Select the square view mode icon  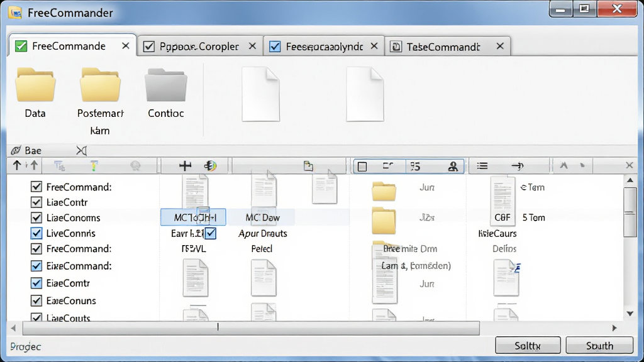pyautogui.click(x=362, y=166)
